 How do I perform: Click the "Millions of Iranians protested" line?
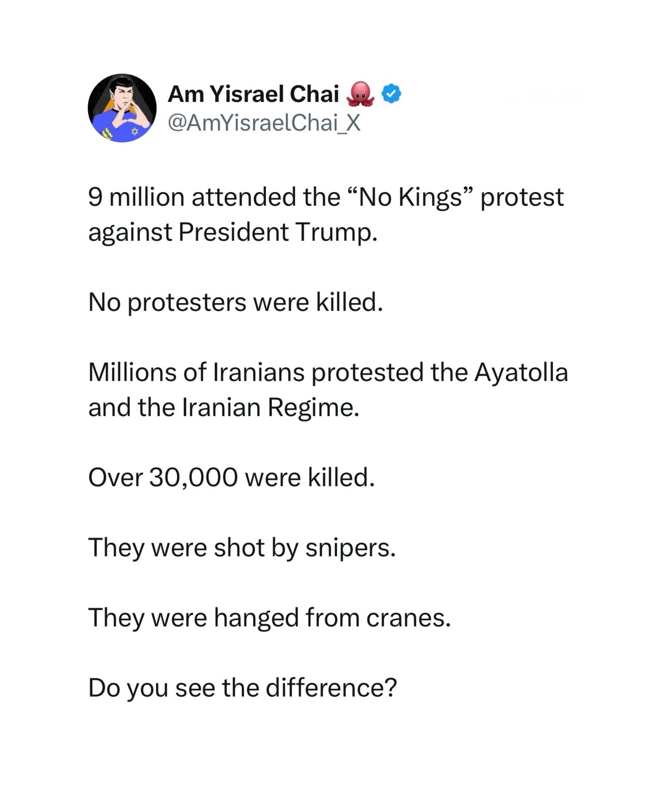pos(255,372)
